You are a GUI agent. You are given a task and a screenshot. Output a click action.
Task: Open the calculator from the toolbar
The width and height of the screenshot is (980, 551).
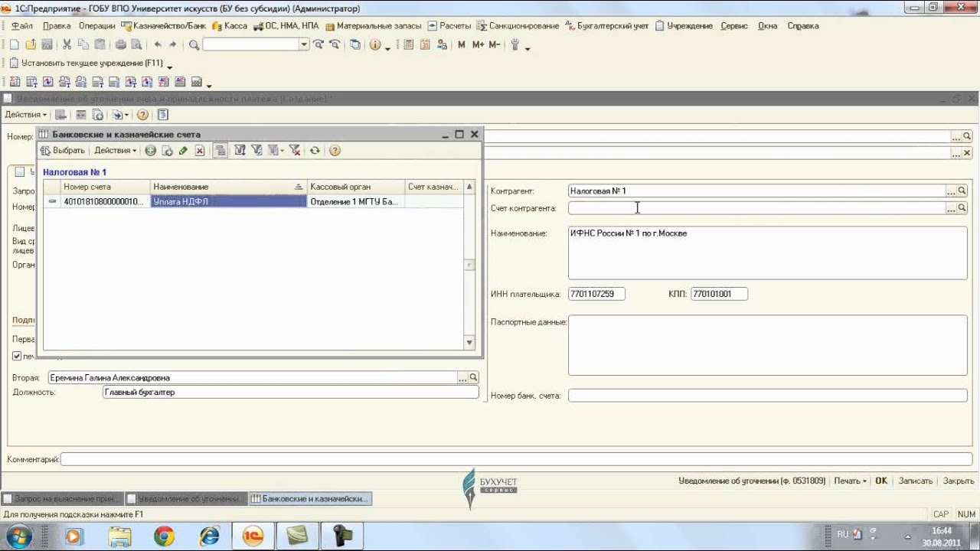(408, 44)
